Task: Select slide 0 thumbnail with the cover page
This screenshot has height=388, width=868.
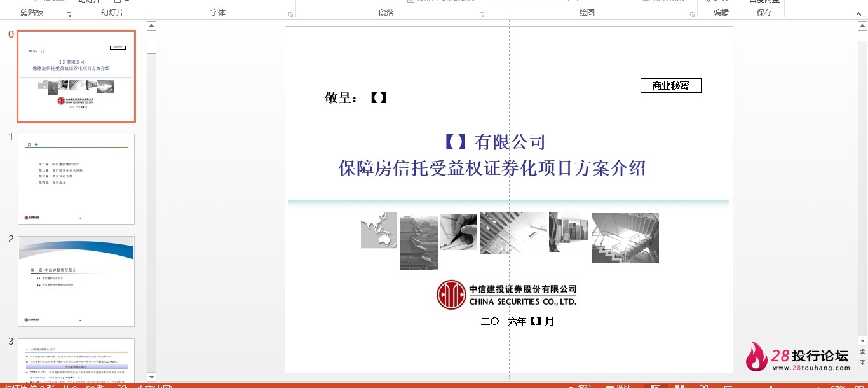Action: 76,76
